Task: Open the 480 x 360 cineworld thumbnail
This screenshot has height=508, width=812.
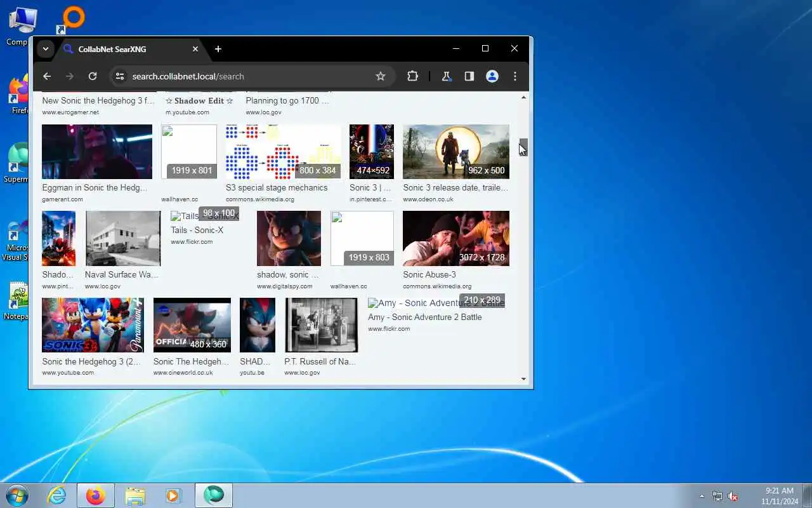Action: 192,325
